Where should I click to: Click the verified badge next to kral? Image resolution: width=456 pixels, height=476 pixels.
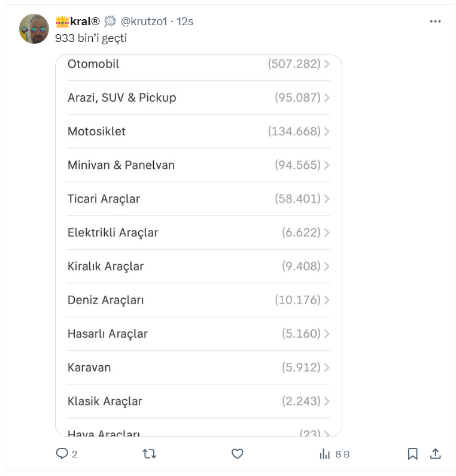(x=110, y=22)
